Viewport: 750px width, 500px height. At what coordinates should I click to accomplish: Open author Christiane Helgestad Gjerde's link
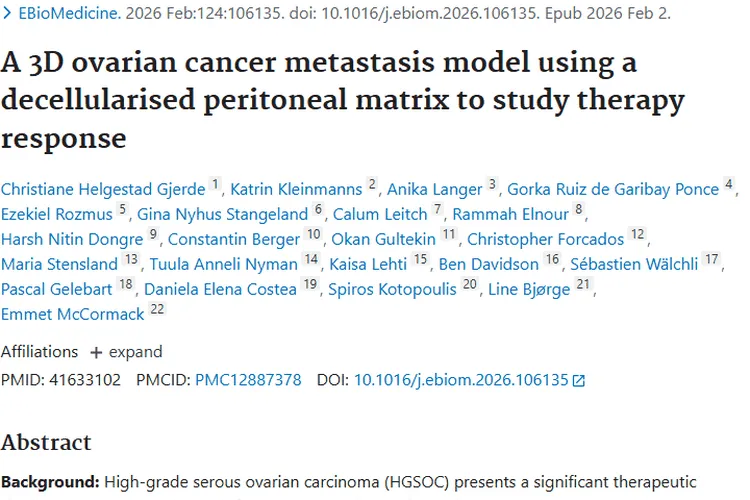tap(103, 189)
